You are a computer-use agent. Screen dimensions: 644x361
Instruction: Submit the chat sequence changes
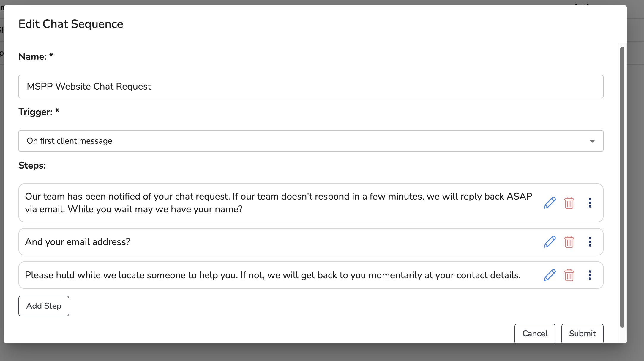(x=582, y=334)
